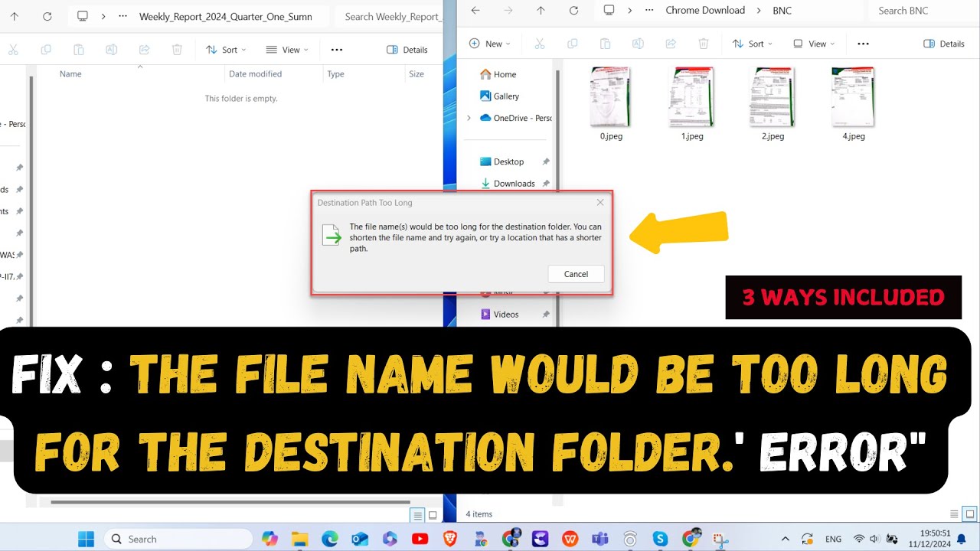This screenshot has width=980, height=551.
Task: Click Copy icon in BNC window toolbar
Action: [x=572, y=44]
